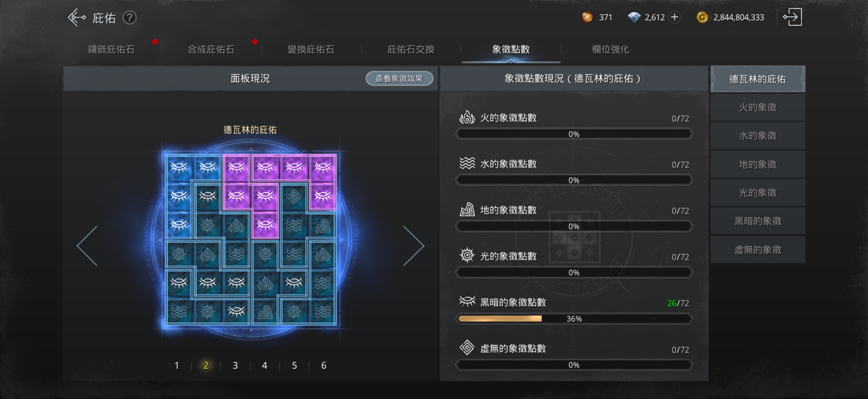868x399 pixels.
Task: Open the 鑲嵌庇佑石 tab
Action: click(x=111, y=50)
